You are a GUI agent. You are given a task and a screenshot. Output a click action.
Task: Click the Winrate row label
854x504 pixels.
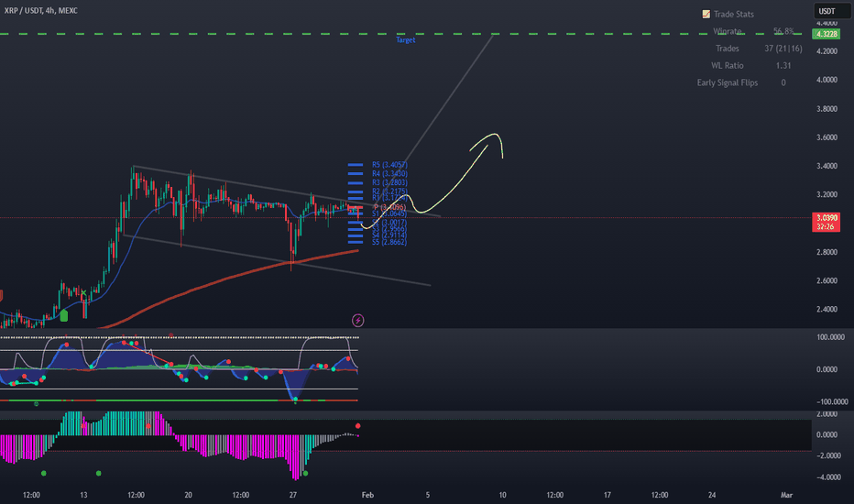tap(728, 31)
